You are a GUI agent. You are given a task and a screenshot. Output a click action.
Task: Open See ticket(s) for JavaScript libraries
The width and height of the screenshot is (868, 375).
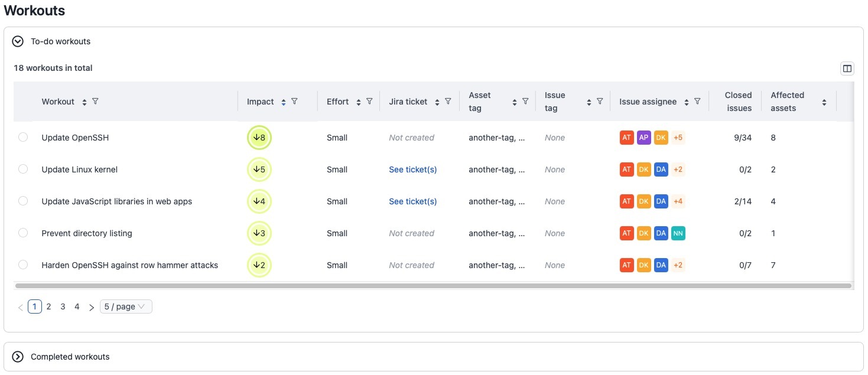click(413, 201)
